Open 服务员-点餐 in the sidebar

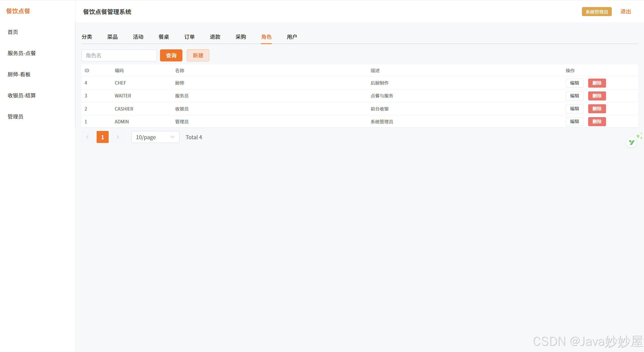[x=22, y=53]
